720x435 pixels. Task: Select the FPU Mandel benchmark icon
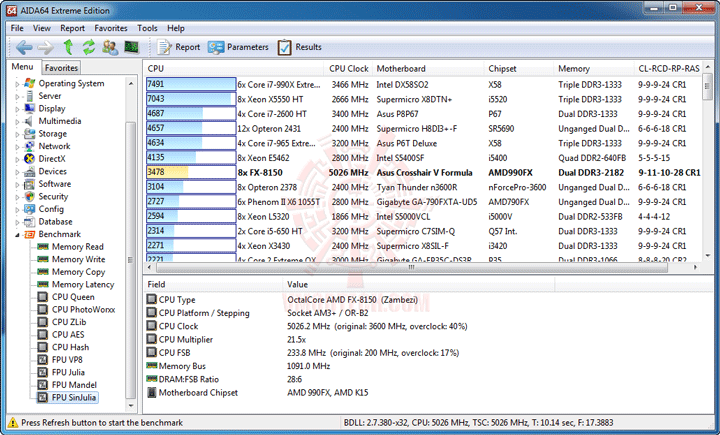tap(43, 385)
